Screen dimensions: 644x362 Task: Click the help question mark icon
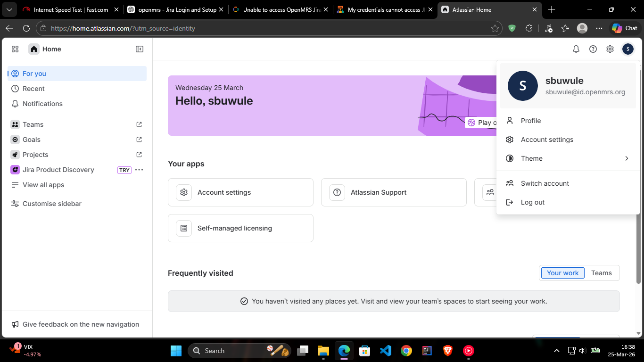pyautogui.click(x=593, y=49)
